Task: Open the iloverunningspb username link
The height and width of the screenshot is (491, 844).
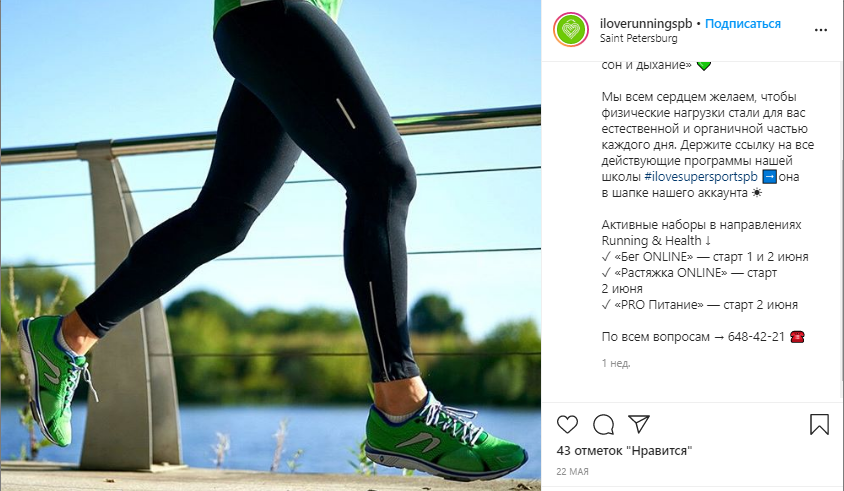Action: [646, 24]
